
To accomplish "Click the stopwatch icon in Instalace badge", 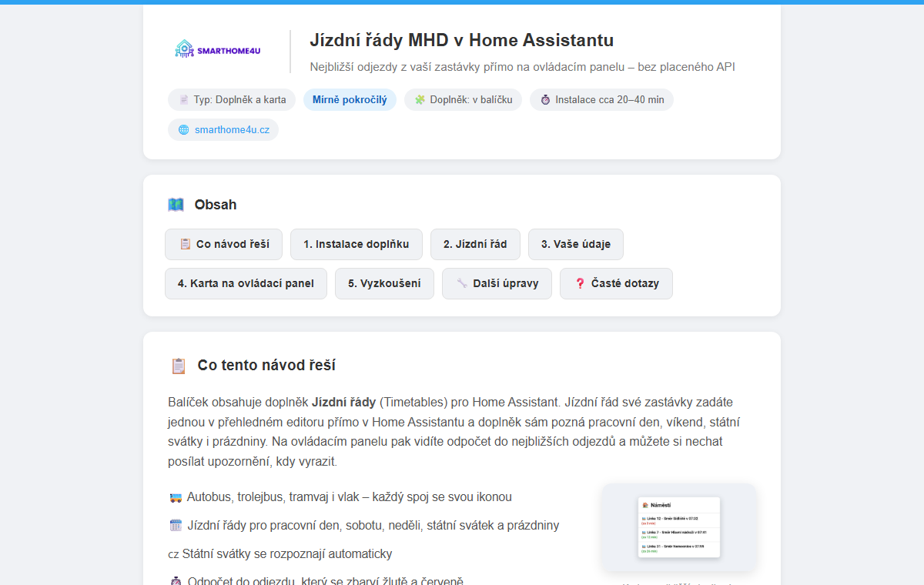I will (x=545, y=99).
